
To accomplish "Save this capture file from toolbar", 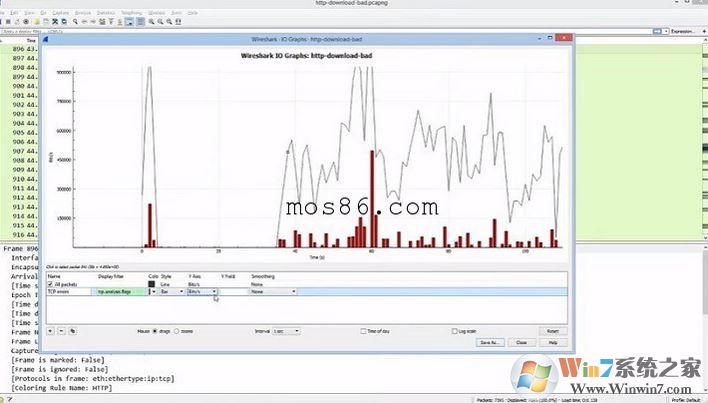I will pos(46,22).
